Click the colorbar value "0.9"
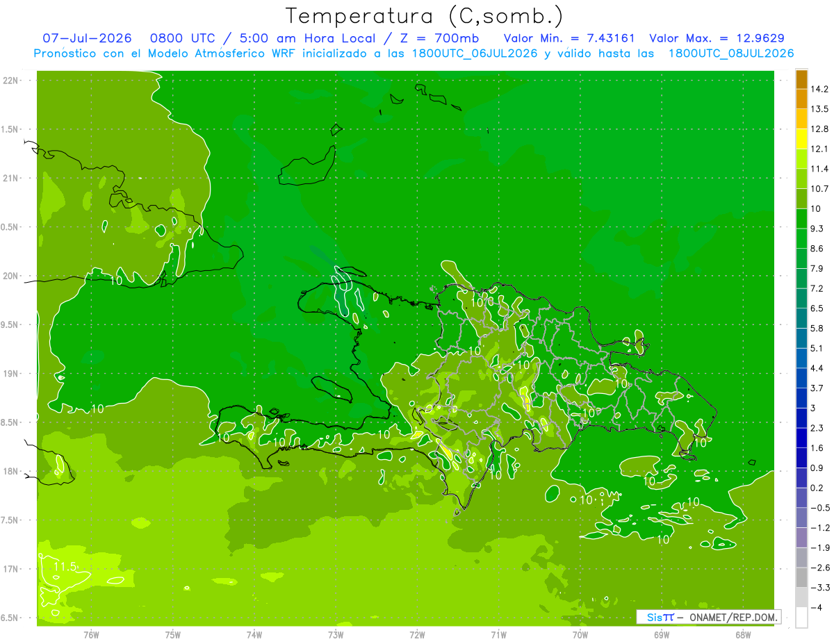Image resolution: width=834 pixels, height=644 pixels. click(817, 468)
